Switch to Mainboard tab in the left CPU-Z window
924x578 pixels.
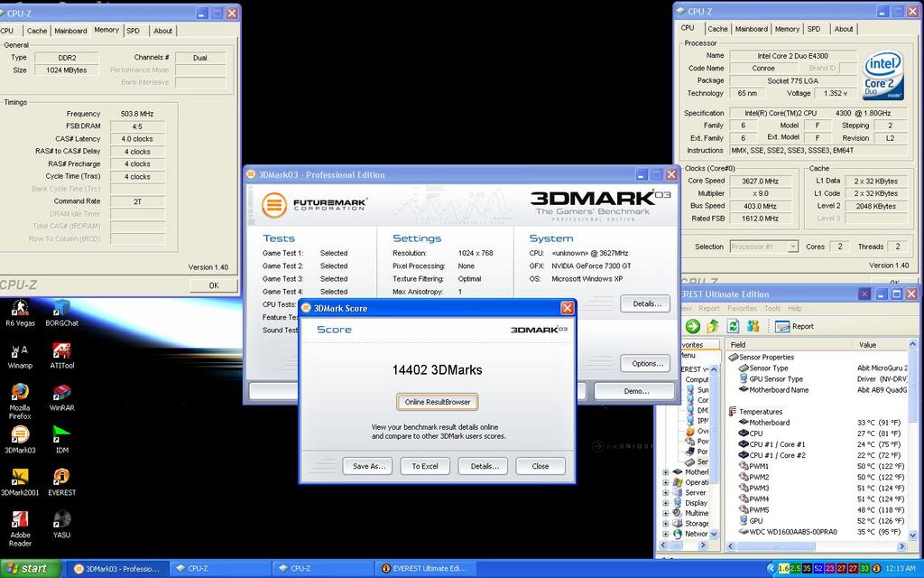click(x=70, y=31)
